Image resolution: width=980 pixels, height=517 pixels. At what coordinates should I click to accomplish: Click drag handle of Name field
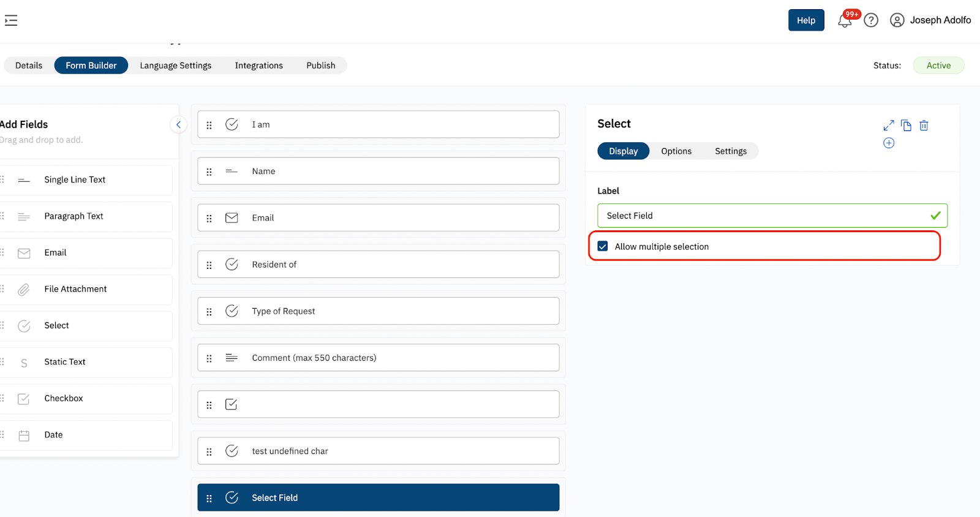(209, 172)
